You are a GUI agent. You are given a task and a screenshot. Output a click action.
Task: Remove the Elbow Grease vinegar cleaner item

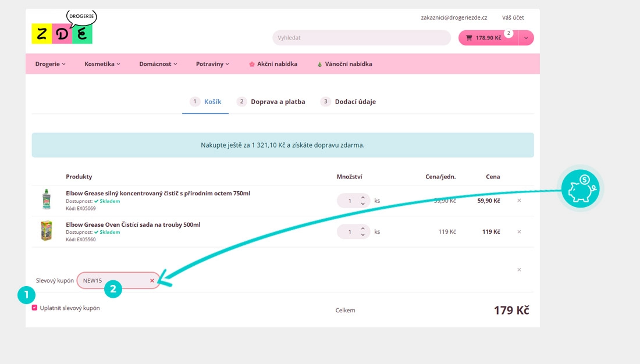click(519, 201)
